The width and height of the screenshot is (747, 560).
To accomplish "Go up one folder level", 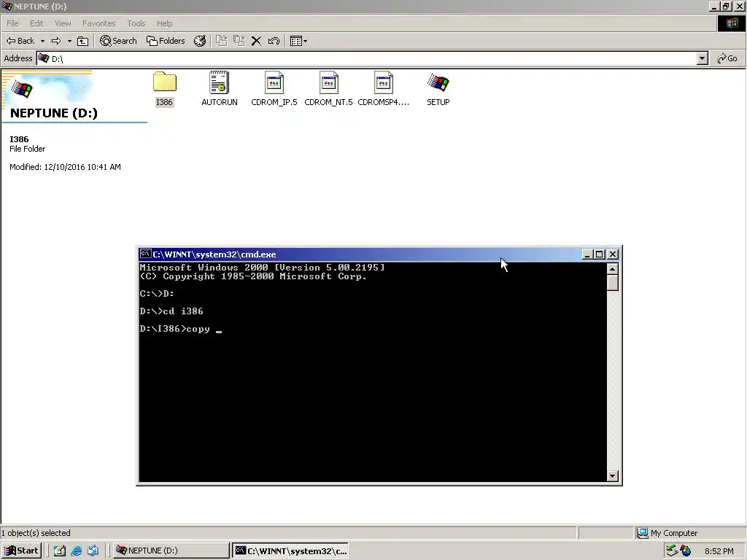I will (83, 41).
